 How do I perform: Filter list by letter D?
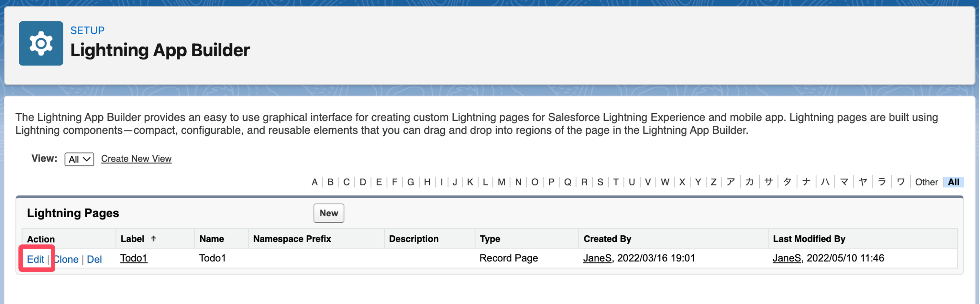363,182
